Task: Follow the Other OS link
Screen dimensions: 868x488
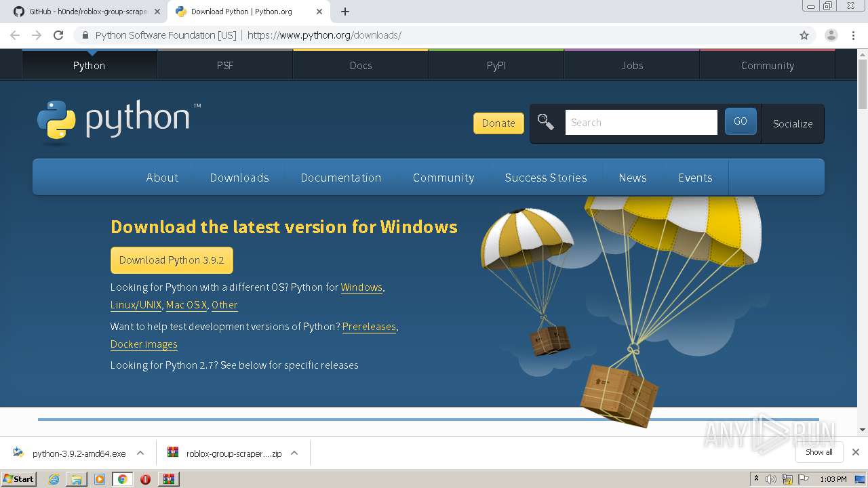Action: (224, 305)
